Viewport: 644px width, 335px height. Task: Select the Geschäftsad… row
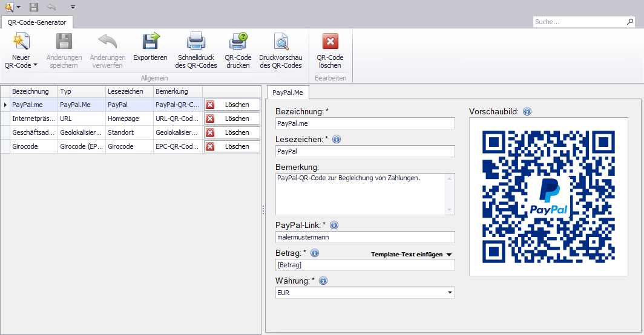131,132
